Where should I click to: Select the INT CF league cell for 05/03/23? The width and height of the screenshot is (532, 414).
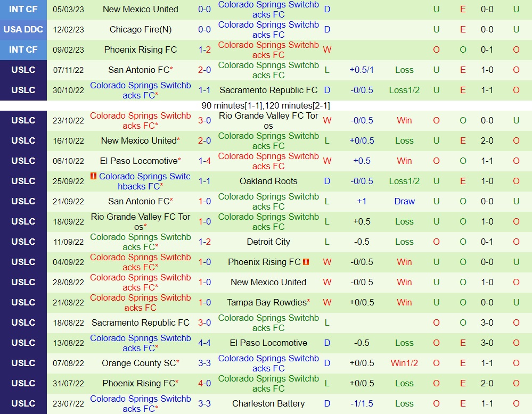click(x=23, y=10)
